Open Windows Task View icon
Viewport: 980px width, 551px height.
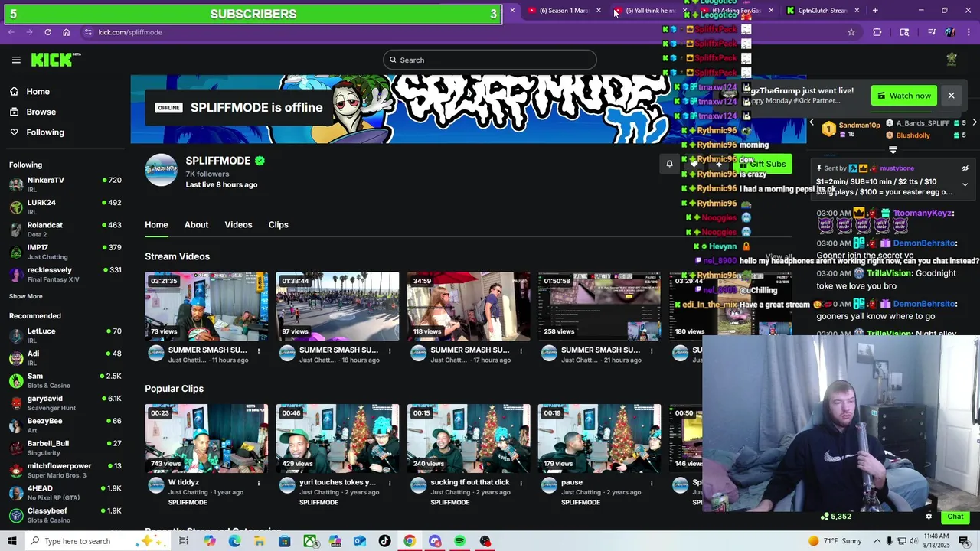point(184,541)
